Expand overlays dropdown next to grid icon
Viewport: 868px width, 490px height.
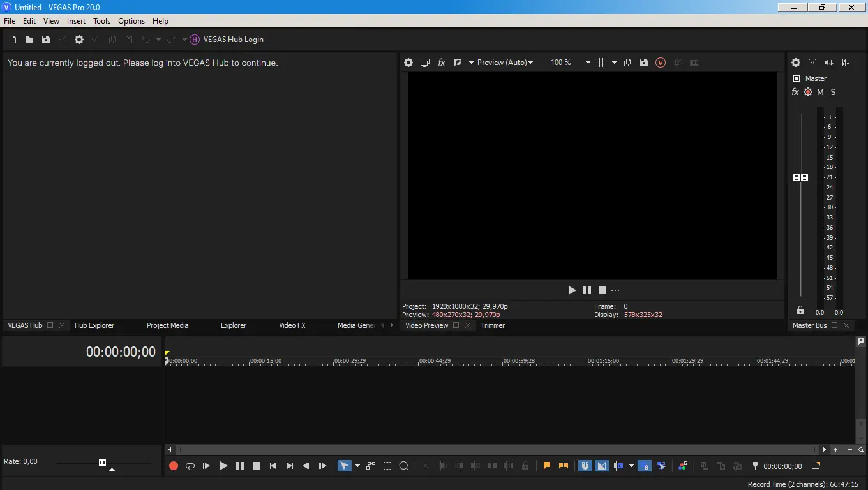pyautogui.click(x=614, y=63)
